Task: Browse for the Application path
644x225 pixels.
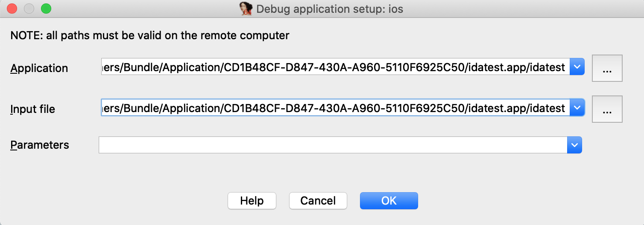Action: coord(607,68)
